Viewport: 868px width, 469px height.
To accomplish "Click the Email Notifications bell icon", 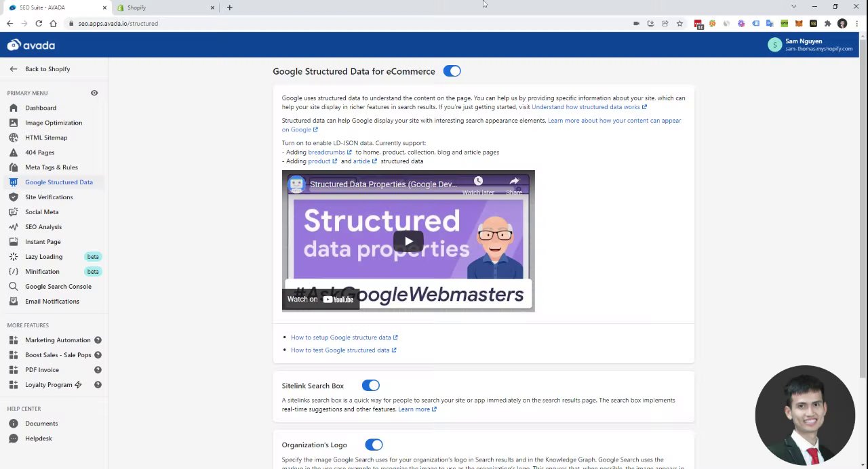I will 14,302.
